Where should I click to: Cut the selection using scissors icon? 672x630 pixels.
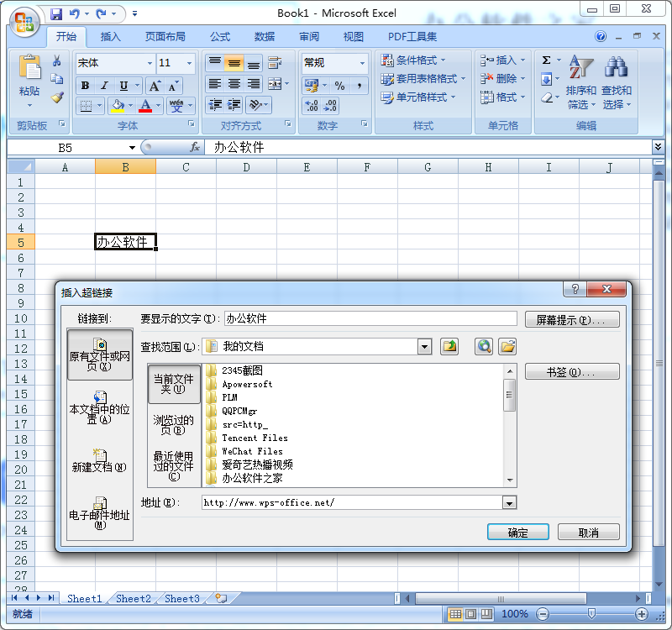point(57,60)
